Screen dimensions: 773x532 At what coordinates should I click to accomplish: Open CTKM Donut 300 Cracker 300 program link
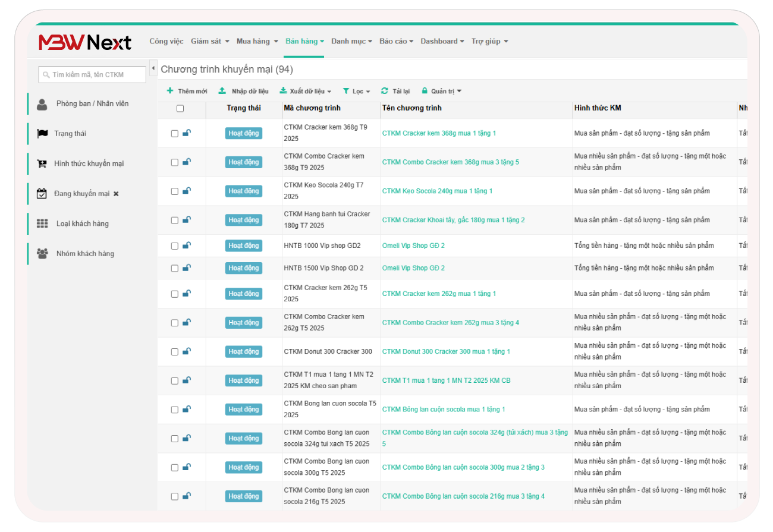446,352
